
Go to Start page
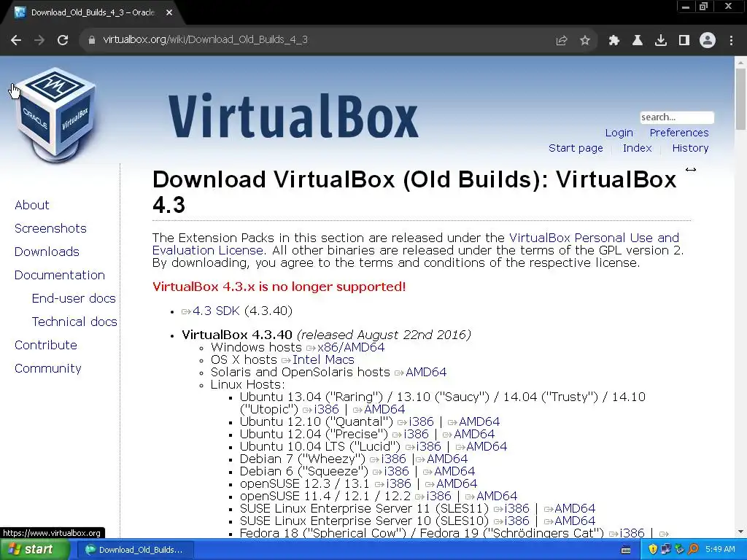tap(576, 148)
